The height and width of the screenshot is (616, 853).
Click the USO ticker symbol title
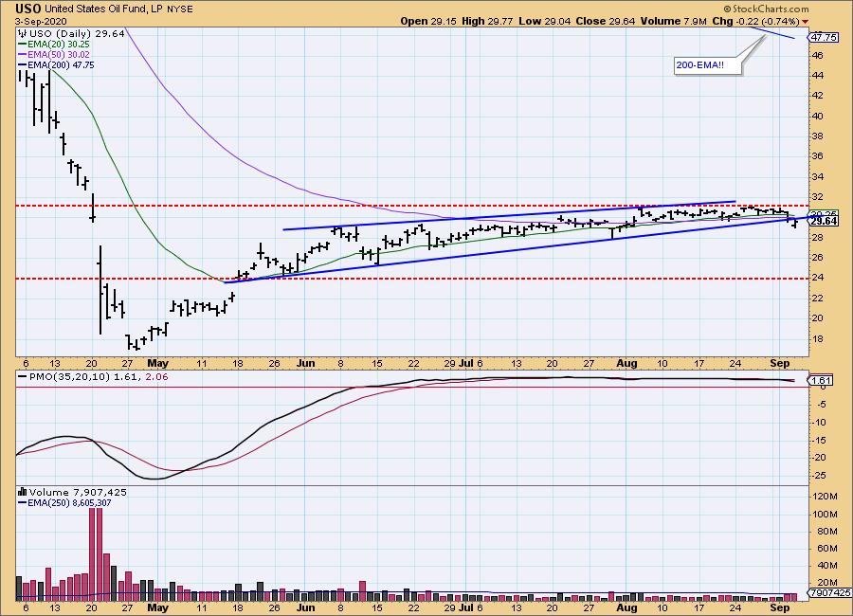(x=28, y=9)
